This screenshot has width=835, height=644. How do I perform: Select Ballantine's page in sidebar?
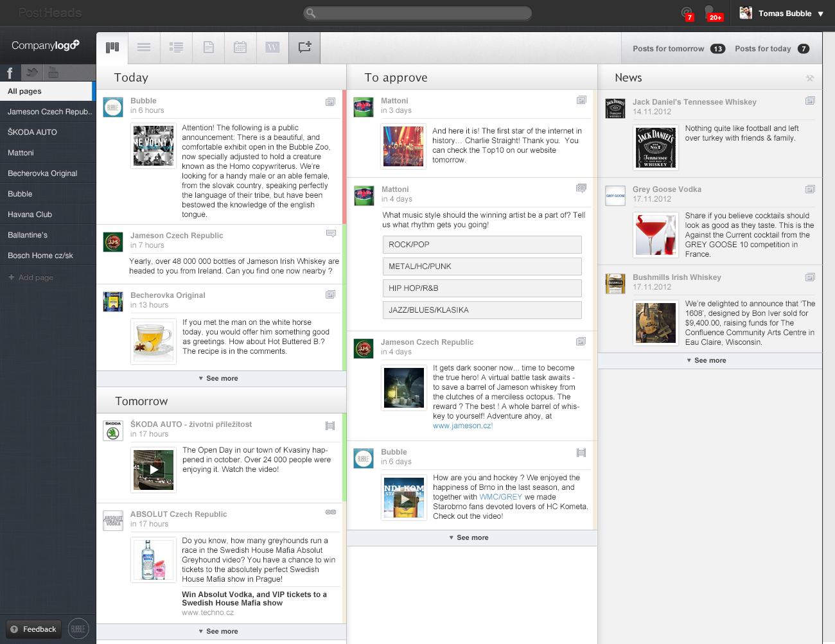tap(48, 235)
